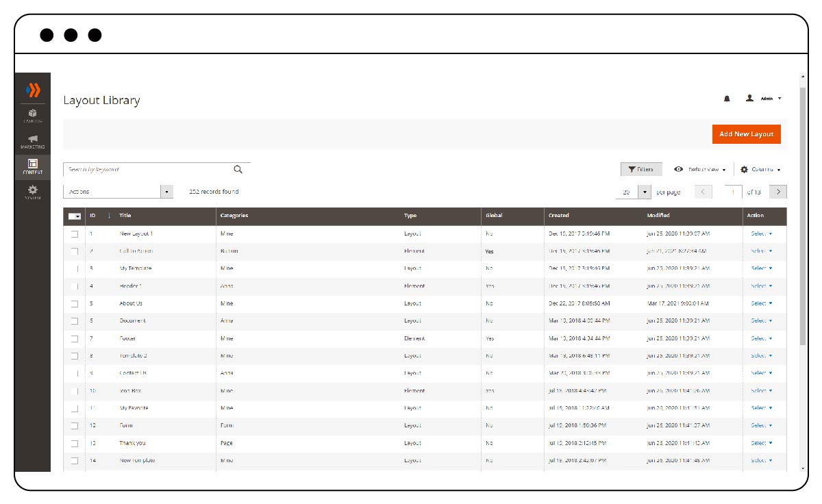Expand the per page dropdown
Image resolution: width=822 pixels, height=504 pixels.
tap(643, 192)
